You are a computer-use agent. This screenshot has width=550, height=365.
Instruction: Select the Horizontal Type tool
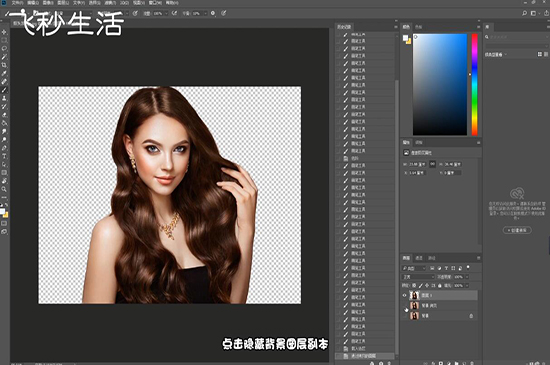pos(4,156)
